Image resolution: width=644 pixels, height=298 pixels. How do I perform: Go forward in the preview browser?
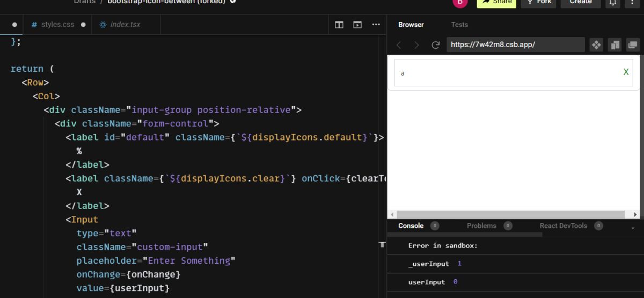(417, 45)
